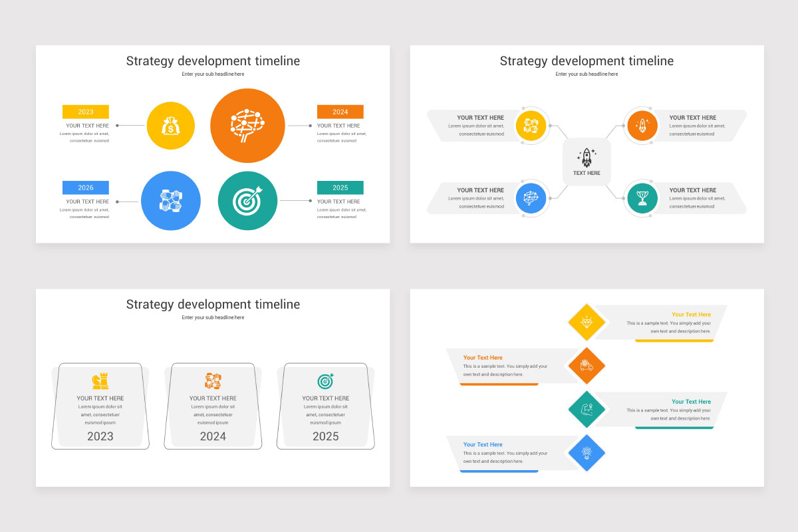This screenshot has width=798, height=532.
Task: Click the rocket icon in the orange circle
Action: [x=642, y=125]
